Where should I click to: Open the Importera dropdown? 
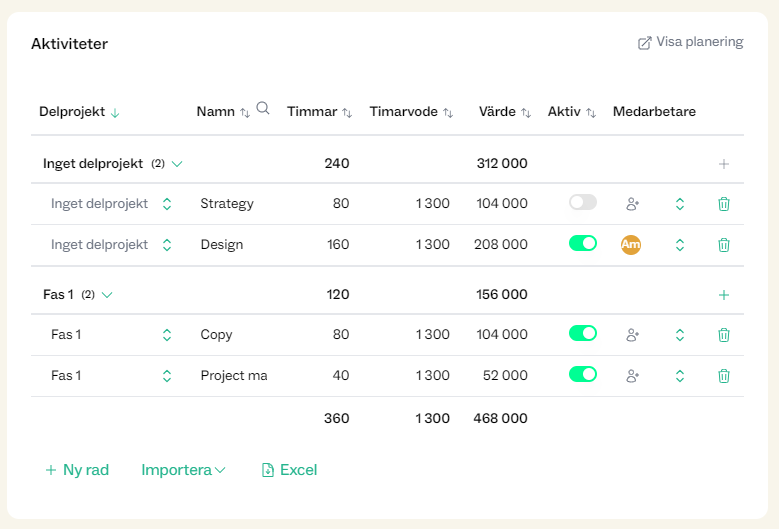point(183,470)
